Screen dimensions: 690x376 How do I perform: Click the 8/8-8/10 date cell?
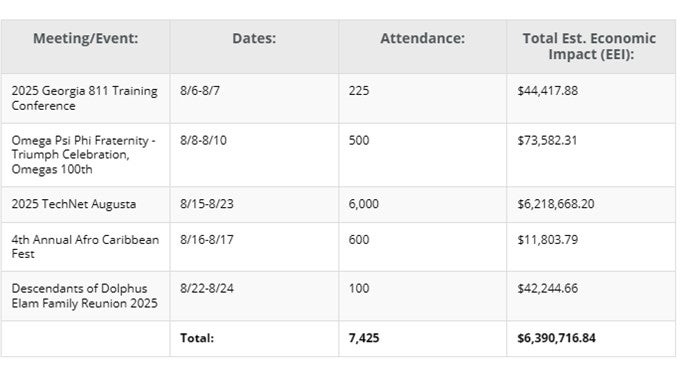tap(203, 140)
